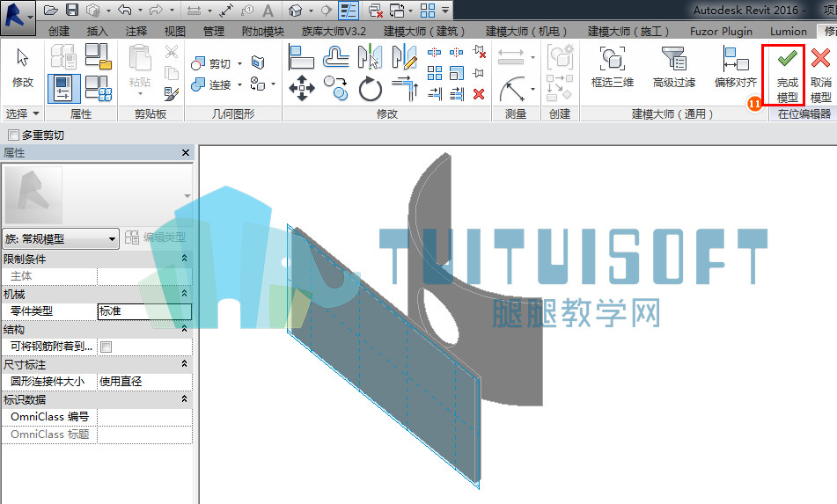Click the 圆形连接件大小 value 使用直径

pos(144,382)
